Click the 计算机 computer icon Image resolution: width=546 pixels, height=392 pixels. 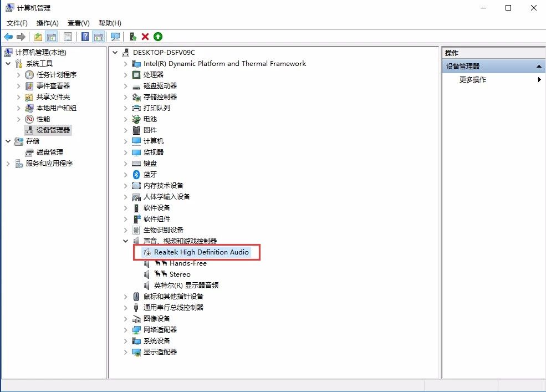tap(136, 141)
